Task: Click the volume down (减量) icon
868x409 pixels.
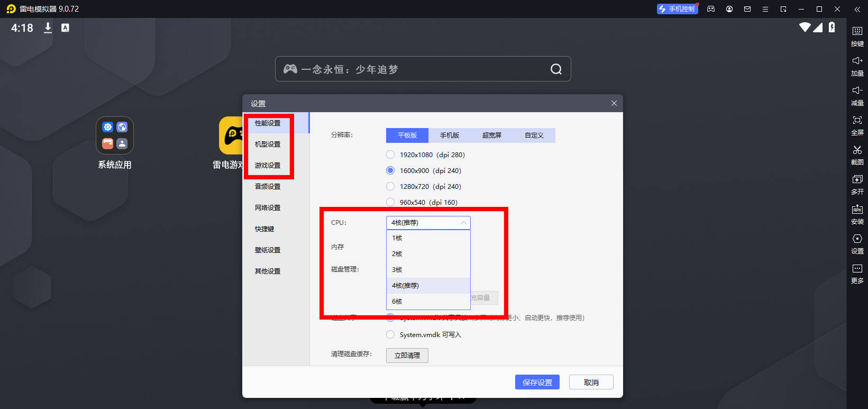Action: pyautogui.click(x=857, y=91)
